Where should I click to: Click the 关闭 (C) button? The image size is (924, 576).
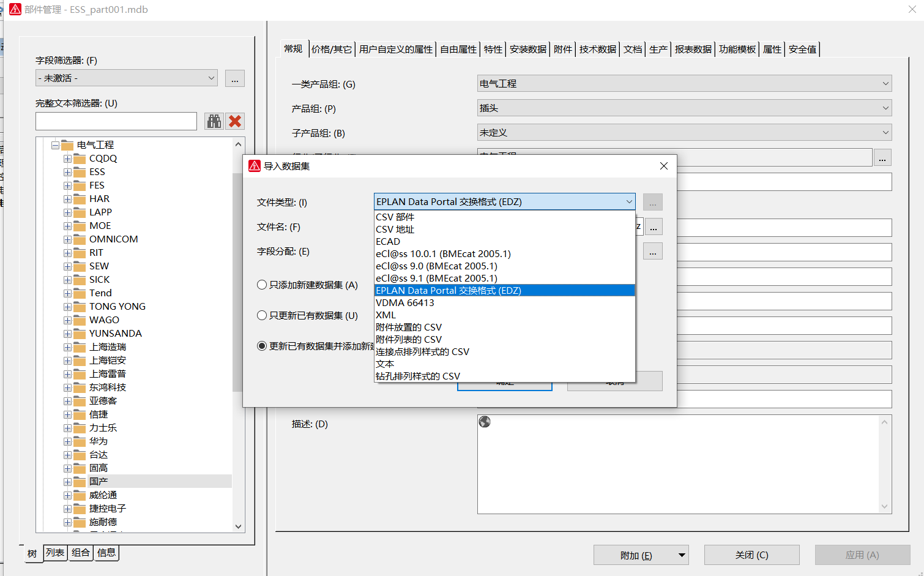coord(751,555)
